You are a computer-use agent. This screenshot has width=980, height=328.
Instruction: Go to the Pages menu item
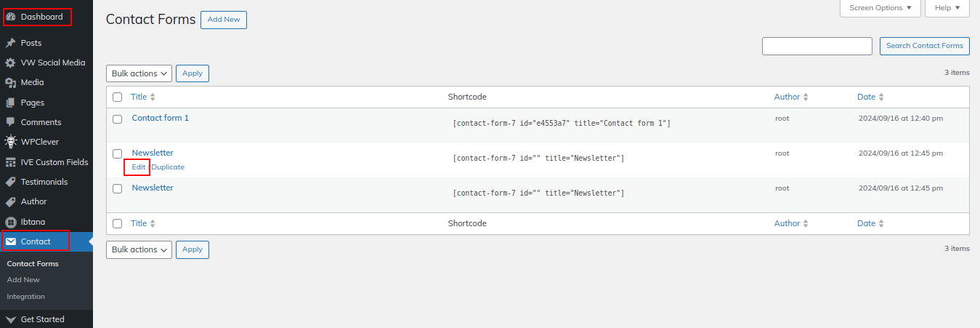point(32,103)
